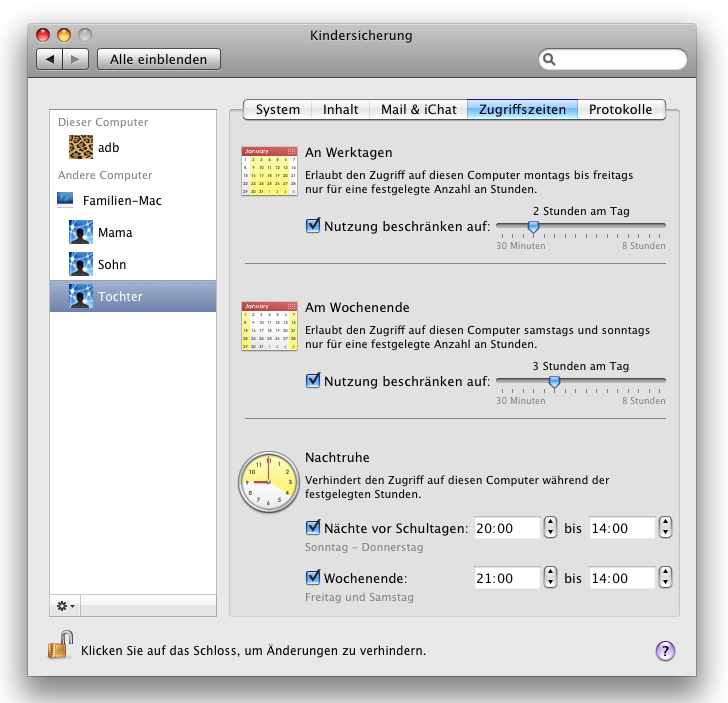The image size is (728, 703).
Task: Switch to the System tab
Action: click(278, 110)
